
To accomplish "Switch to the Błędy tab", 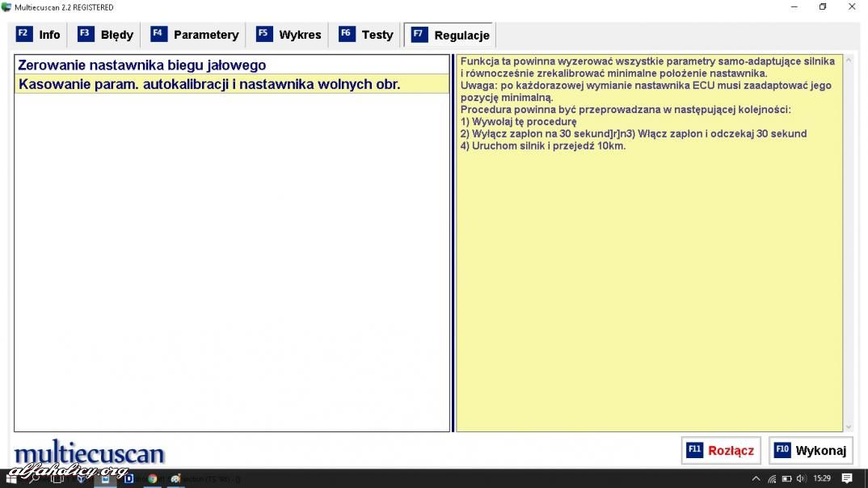I will click(x=105, y=35).
